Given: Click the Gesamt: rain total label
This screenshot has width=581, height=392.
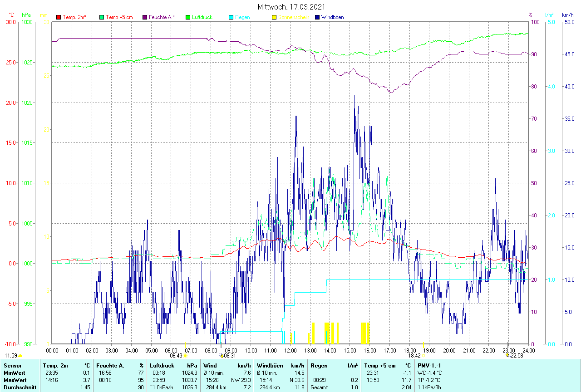Looking at the screenshot, I should click(320, 387).
